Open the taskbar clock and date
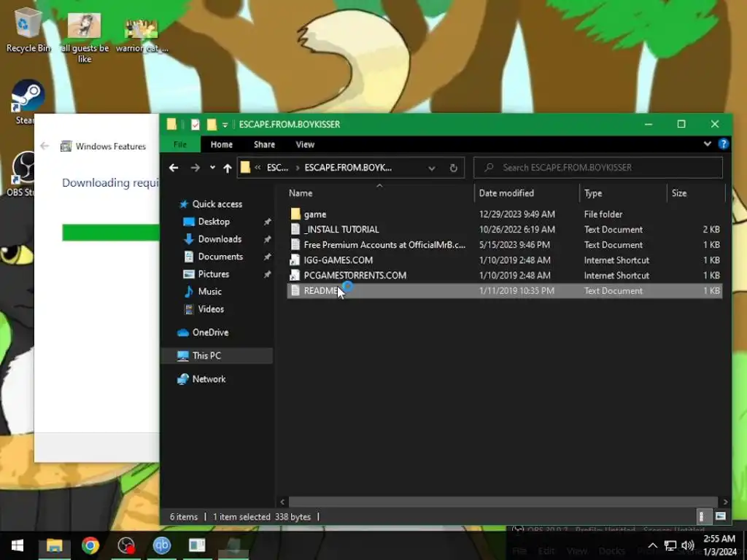This screenshot has height=560, width=747. [719, 545]
